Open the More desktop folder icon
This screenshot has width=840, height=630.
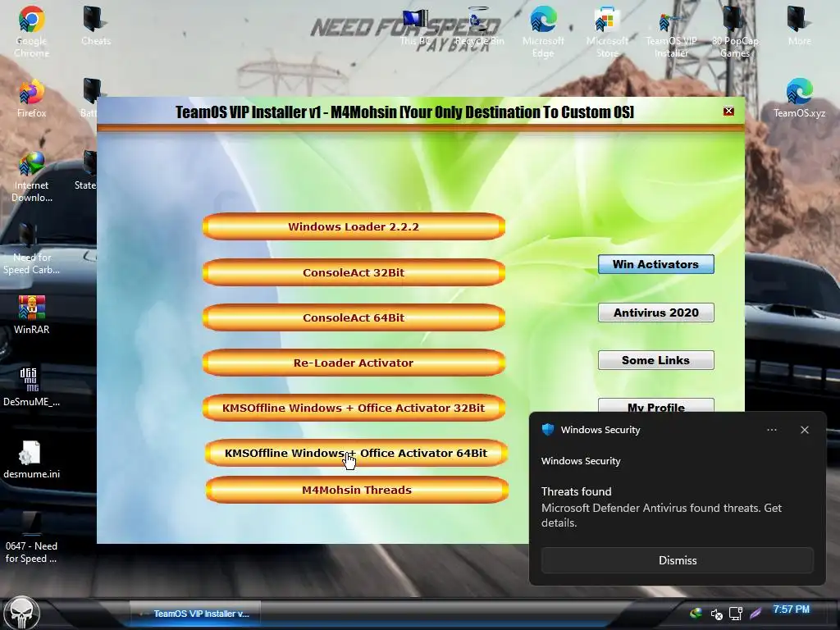coord(799,25)
